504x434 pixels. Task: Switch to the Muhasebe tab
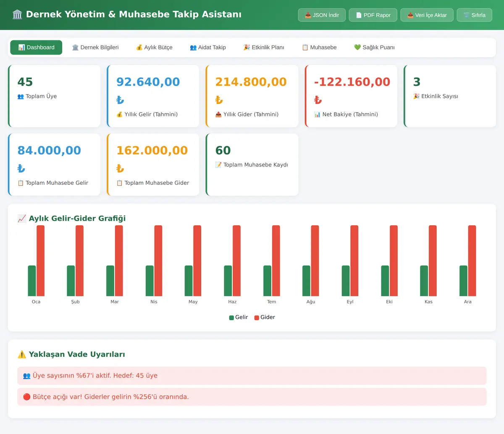click(319, 47)
